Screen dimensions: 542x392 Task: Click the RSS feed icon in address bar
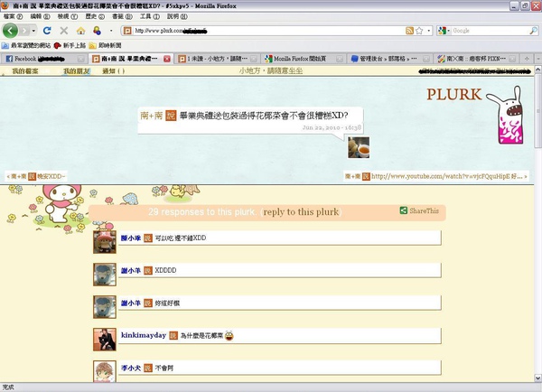409,31
